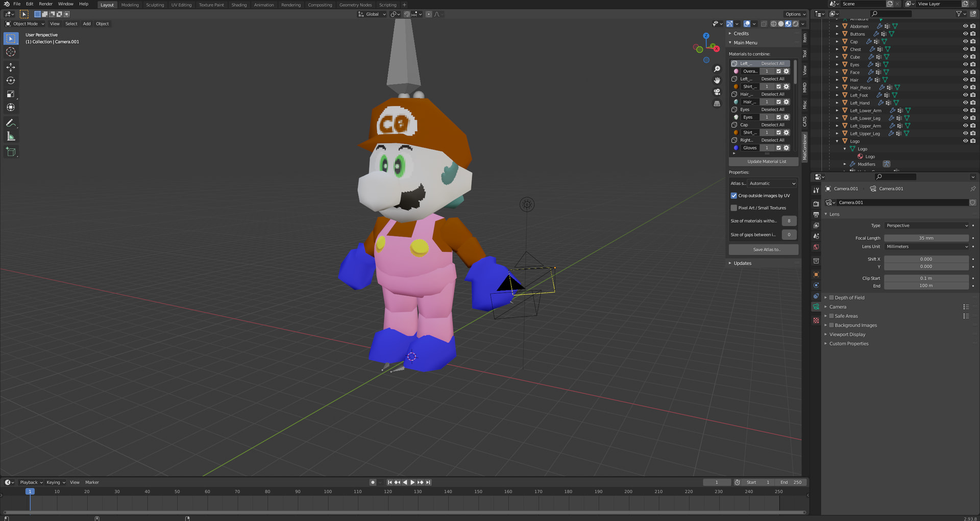980x521 pixels.
Task: Click the Select Box tool icon
Action: (11, 39)
